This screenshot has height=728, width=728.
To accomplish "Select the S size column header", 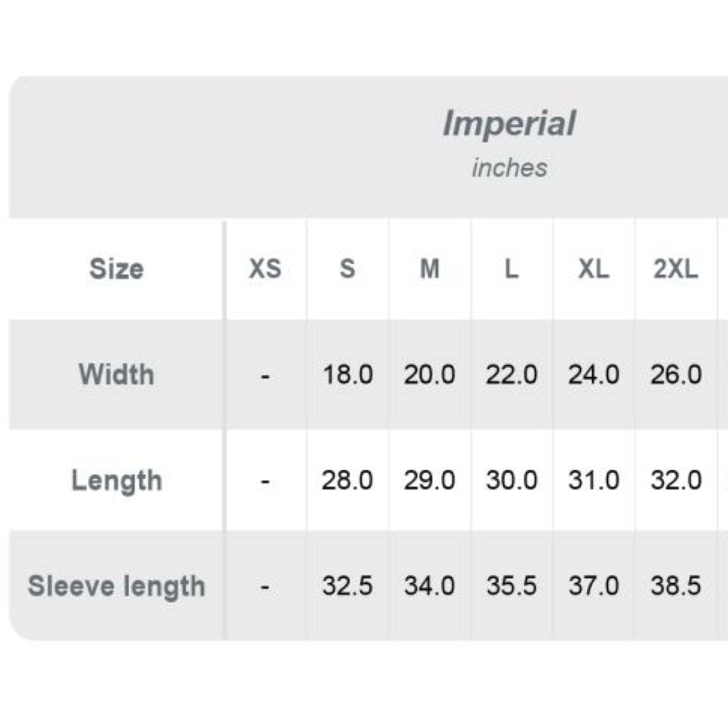I will (348, 269).
